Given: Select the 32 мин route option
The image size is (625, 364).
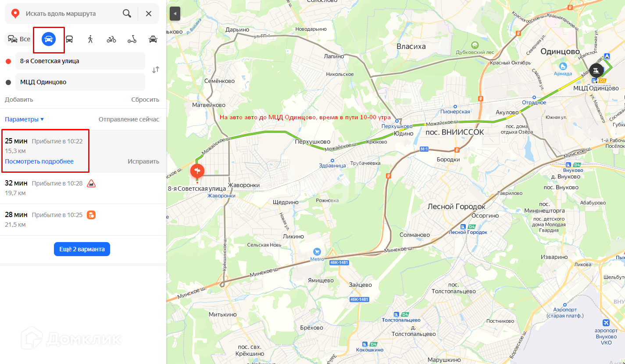Looking at the screenshot, I should click(83, 188).
